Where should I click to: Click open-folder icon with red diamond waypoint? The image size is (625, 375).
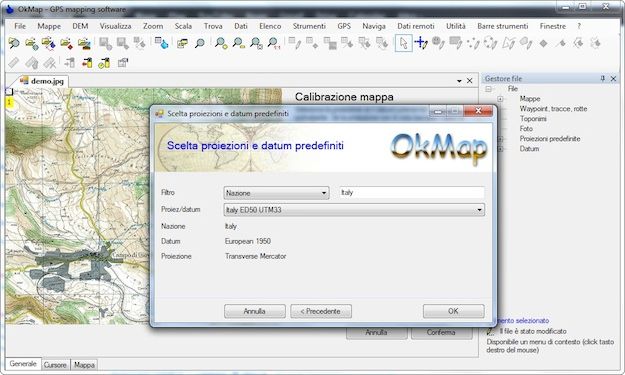coord(67,43)
